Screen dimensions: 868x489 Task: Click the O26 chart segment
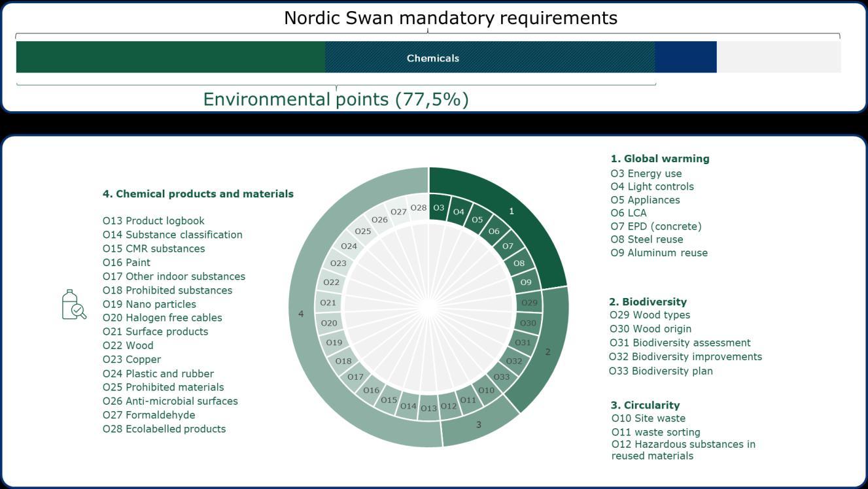(379, 220)
